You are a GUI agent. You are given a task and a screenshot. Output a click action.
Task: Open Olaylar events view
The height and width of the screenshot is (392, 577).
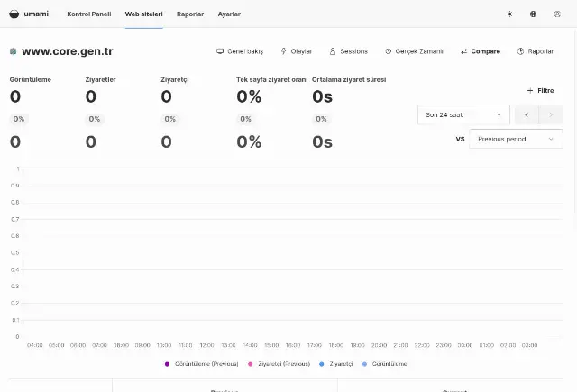[297, 51]
